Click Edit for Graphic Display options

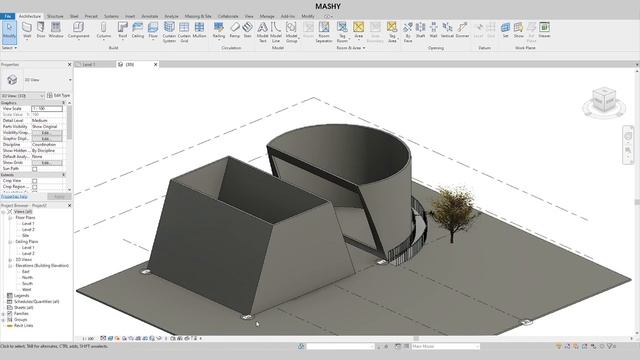(47, 139)
